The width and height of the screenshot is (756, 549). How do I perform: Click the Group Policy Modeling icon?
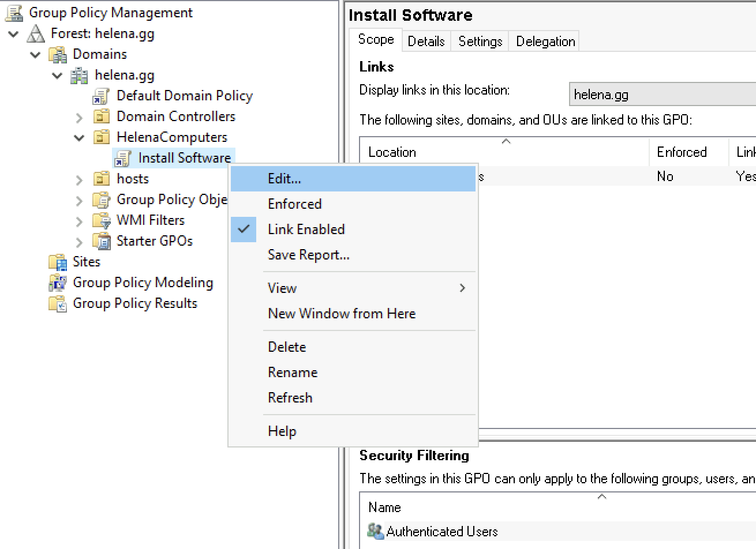click(x=58, y=283)
